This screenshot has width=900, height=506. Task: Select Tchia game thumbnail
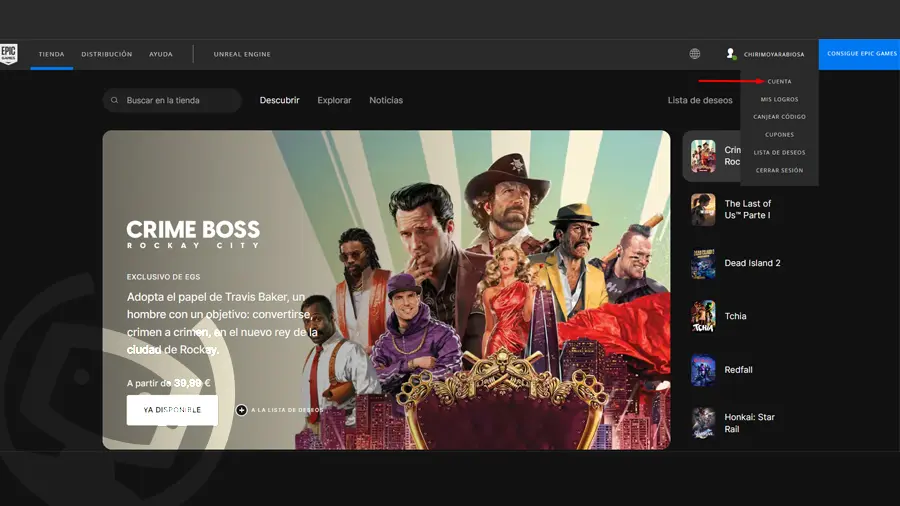click(x=703, y=316)
